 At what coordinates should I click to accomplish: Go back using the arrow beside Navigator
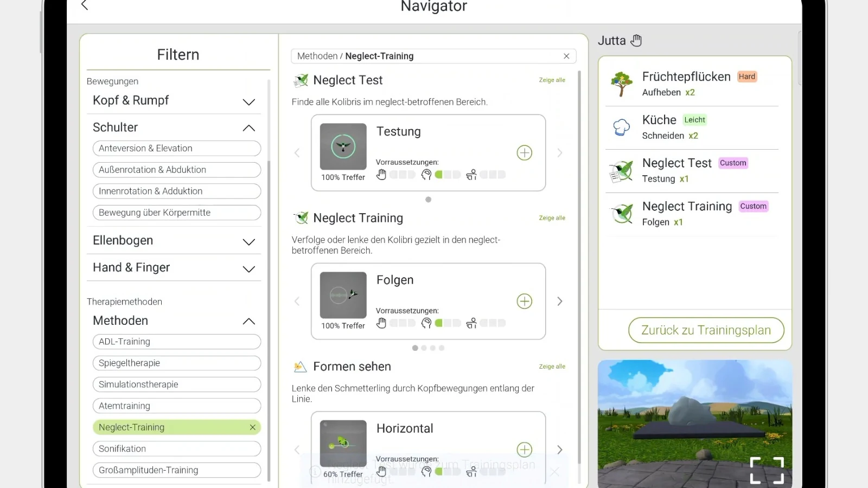tap(85, 5)
